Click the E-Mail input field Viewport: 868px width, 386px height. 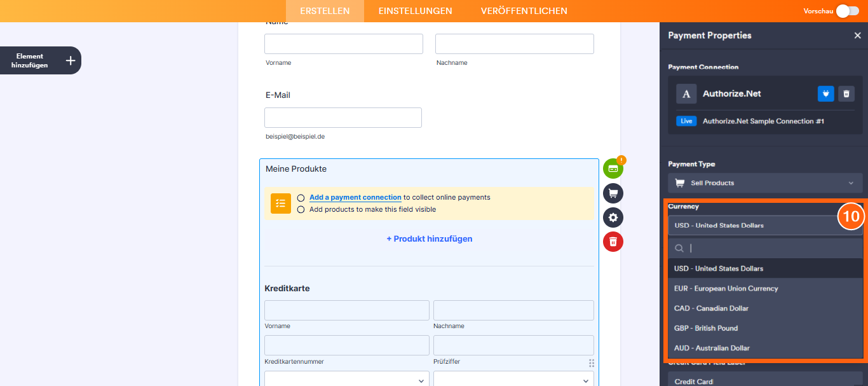tap(343, 118)
